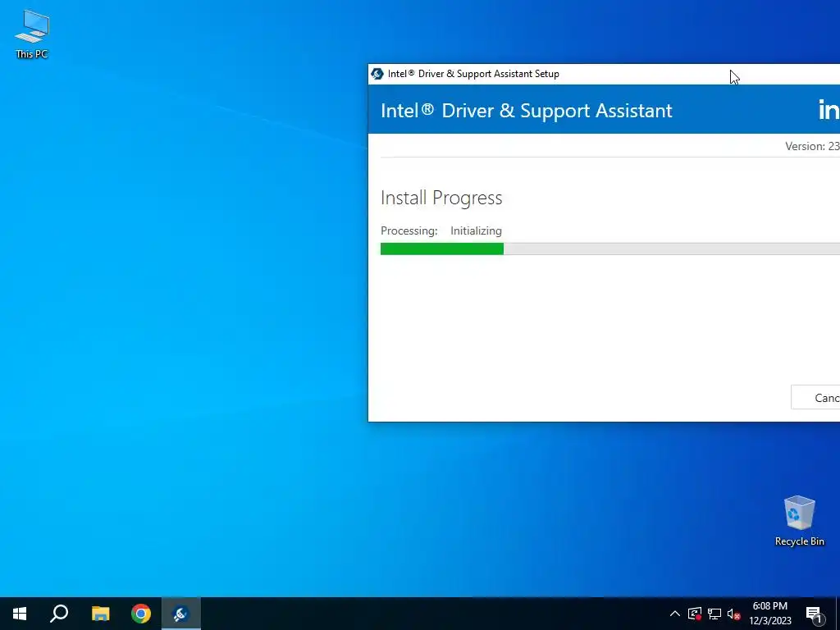Click the Processing label text
The height and width of the screenshot is (630, 840).
click(x=409, y=231)
